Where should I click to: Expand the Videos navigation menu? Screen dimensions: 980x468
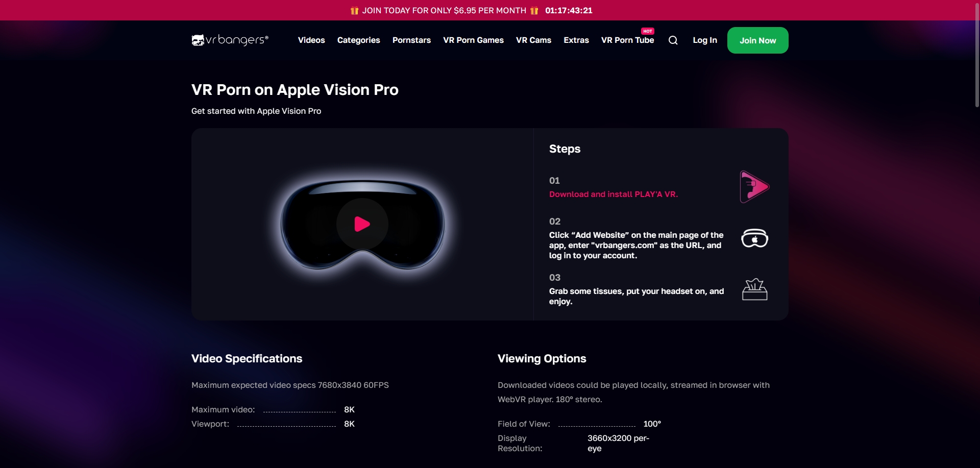pyautogui.click(x=311, y=40)
